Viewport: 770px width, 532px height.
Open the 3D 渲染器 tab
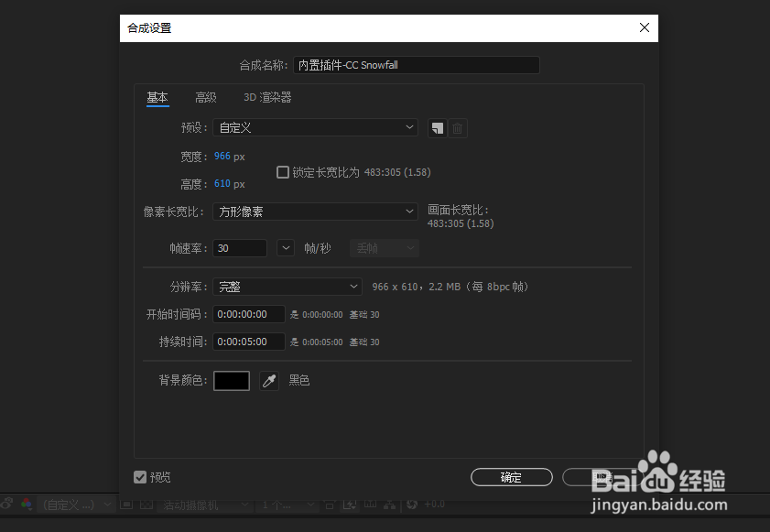coord(267,97)
